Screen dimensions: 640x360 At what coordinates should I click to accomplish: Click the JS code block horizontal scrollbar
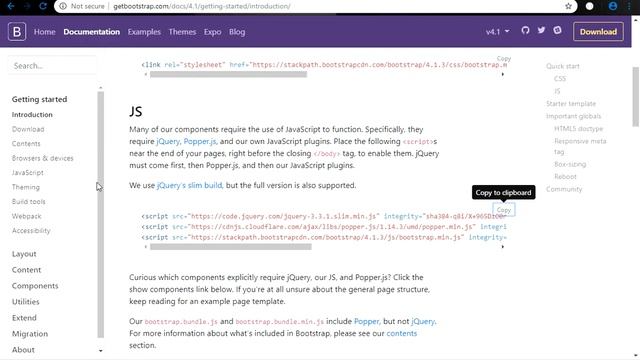tap(231, 247)
